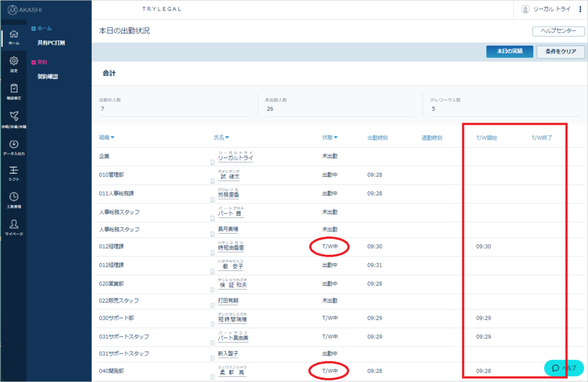Collapse the 契約 menu section

pos(34,62)
